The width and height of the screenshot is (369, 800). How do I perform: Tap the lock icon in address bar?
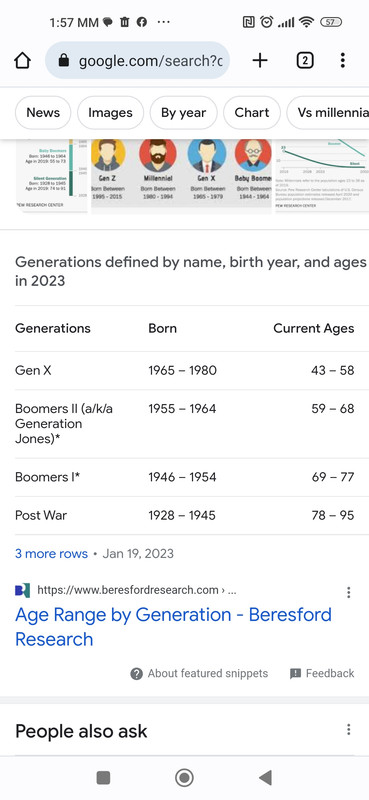[63, 61]
